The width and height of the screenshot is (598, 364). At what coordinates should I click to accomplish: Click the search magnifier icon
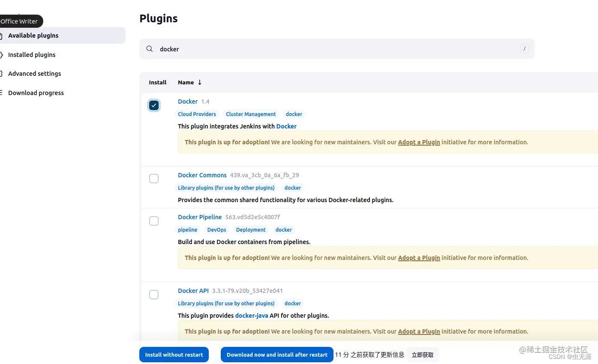click(x=150, y=49)
